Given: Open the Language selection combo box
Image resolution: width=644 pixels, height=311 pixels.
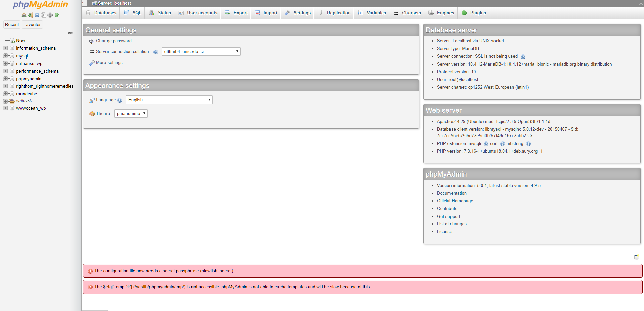Looking at the screenshot, I should pos(169,100).
